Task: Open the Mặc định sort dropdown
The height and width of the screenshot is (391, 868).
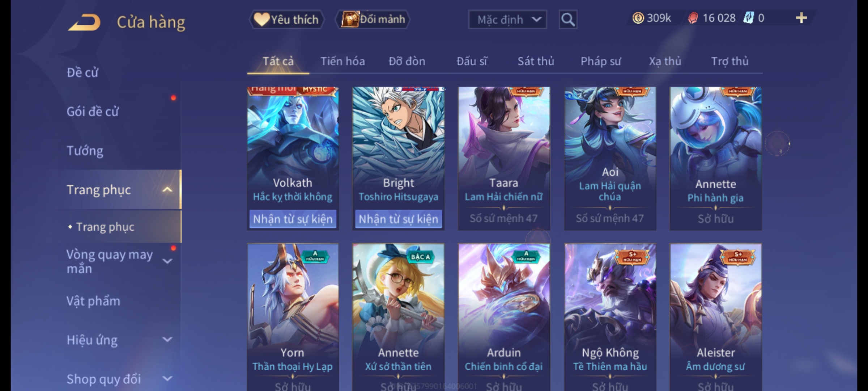Action: coord(507,20)
